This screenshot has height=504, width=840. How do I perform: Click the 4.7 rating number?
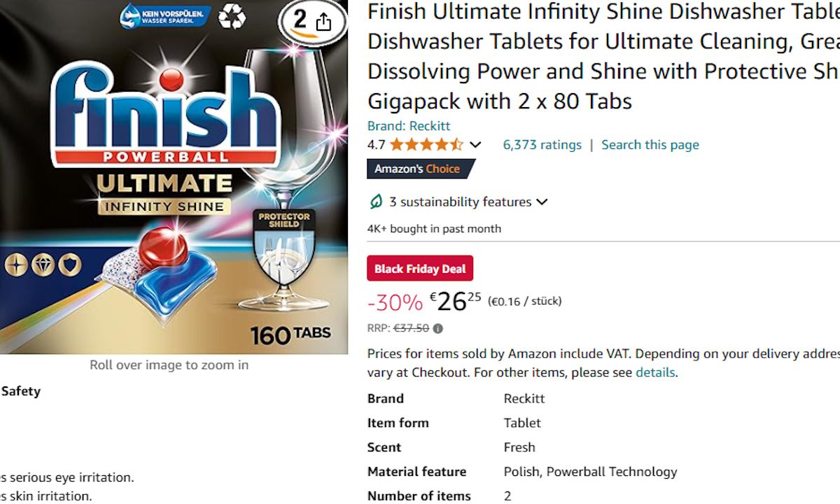tap(376, 145)
